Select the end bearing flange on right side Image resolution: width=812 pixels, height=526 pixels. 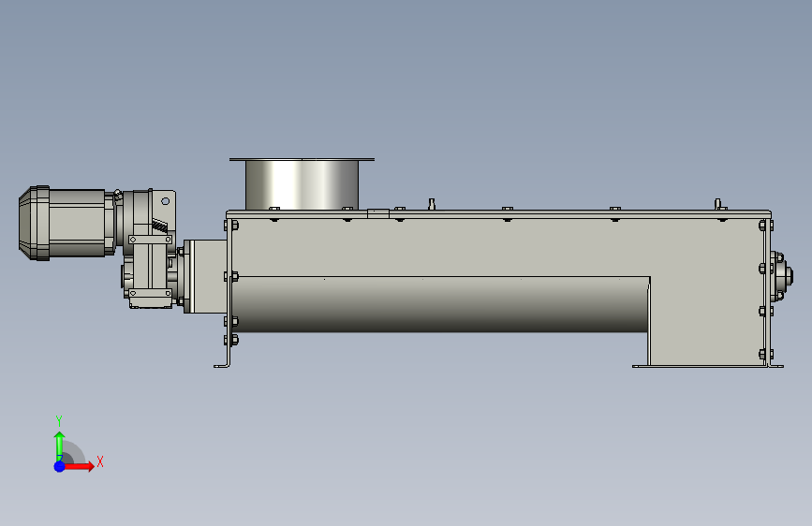781,276
